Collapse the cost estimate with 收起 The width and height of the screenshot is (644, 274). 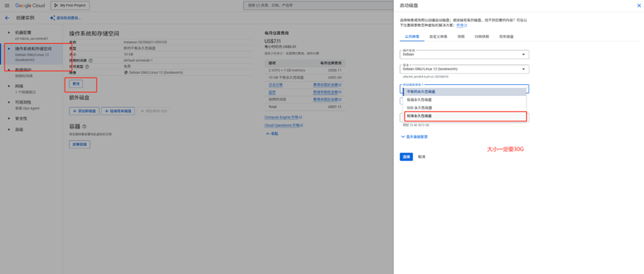click(271, 133)
